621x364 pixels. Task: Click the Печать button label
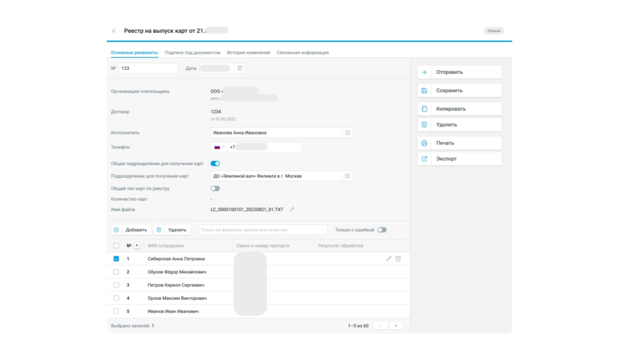[445, 143]
